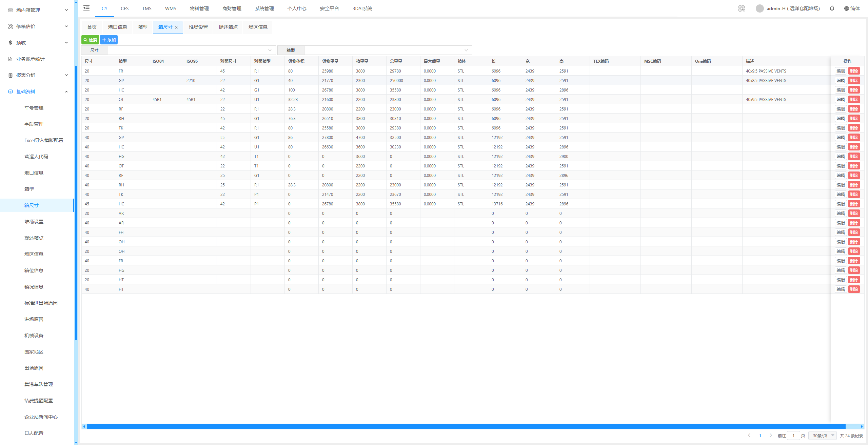The height and width of the screenshot is (445, 868).
Task: Click the green 检索 search button
Action: pyautogui.click(x=90, y=40)
